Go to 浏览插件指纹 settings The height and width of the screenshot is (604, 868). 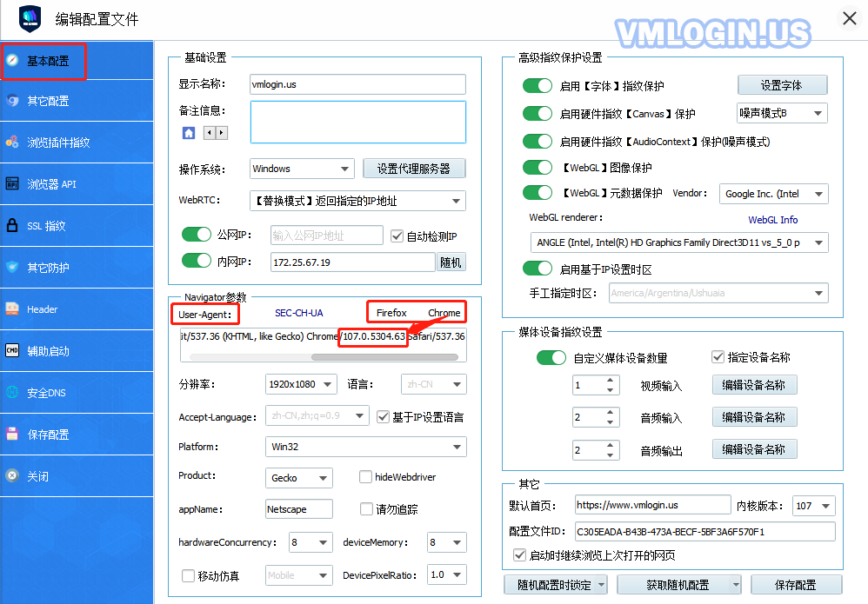77,143
